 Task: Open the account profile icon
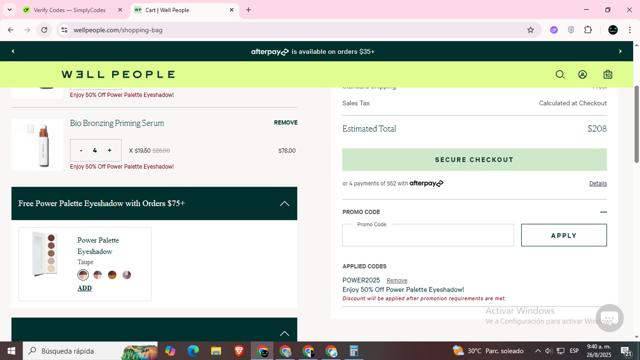[582, 74]
